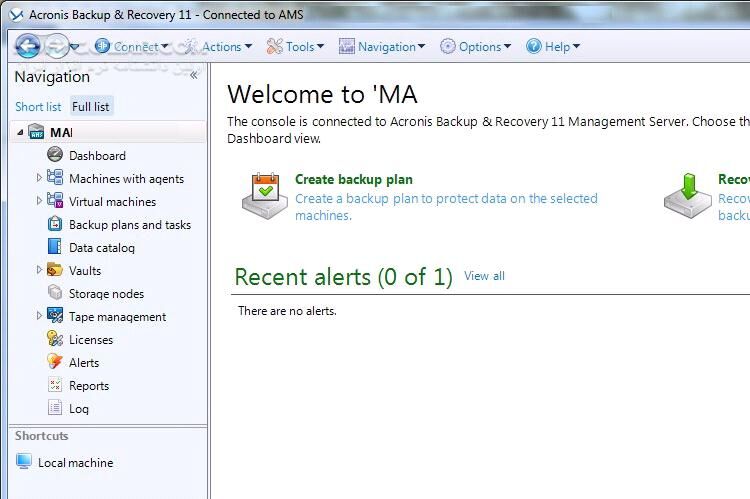The width and height of the screenshot is (750, 499).
Task: Click the Create backup plan icon
Action: pos(264,195)
